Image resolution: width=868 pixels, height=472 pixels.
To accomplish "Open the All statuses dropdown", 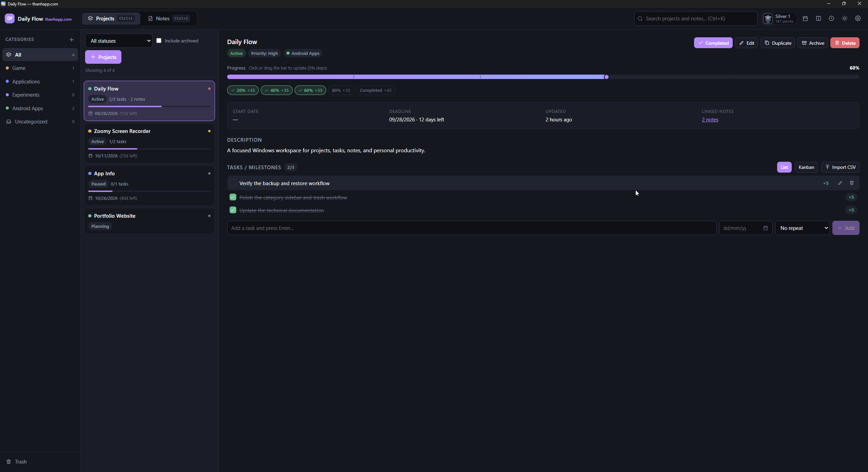I will pyautogui.click(x=119, y=41).
